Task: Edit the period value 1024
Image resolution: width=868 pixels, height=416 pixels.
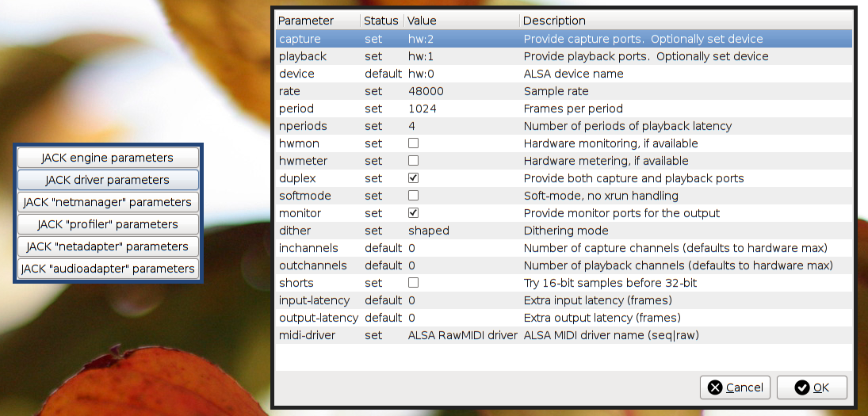Action: [423, 109]
